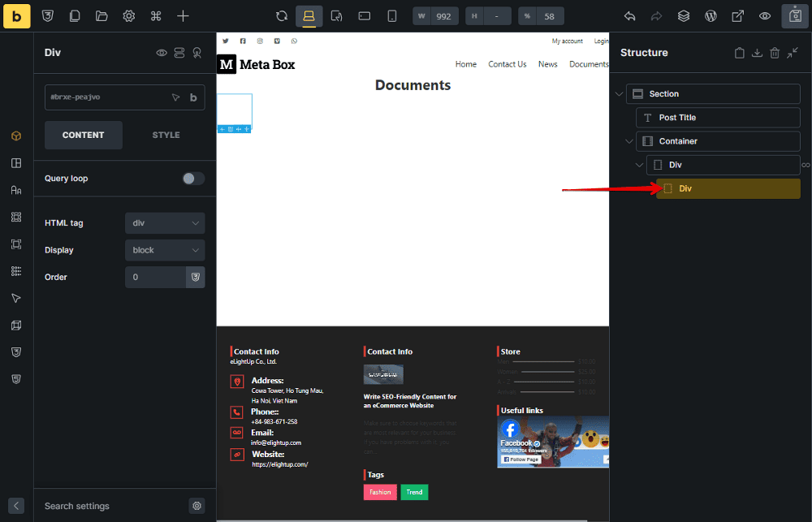Toggle visibility with the eye icon beside Div
This screenshot has height=522, width=812.
click(x=162, y=52)
